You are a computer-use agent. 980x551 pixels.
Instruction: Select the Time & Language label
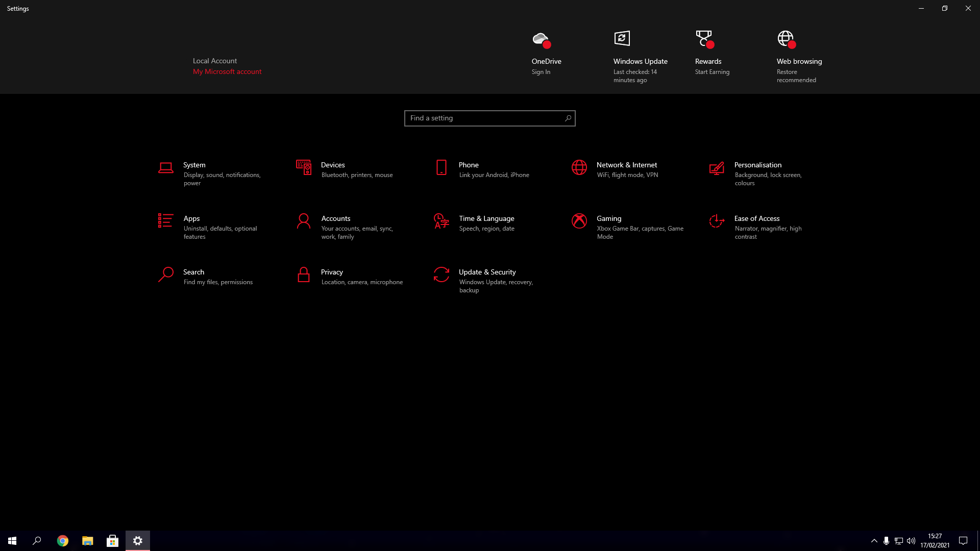click(x=486, y=218)
